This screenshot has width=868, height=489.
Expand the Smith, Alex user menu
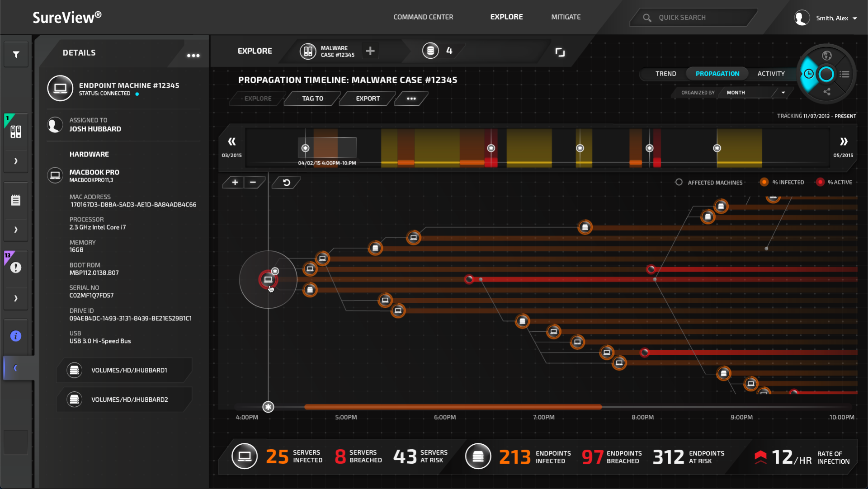pyautogui.click(x=854, y=19)
